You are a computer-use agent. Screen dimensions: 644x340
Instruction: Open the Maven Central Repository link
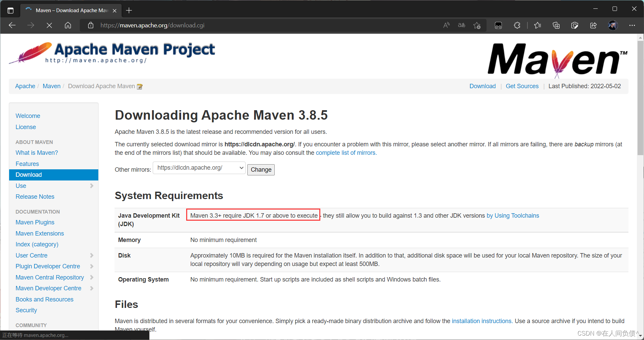[x=50, y=277]
